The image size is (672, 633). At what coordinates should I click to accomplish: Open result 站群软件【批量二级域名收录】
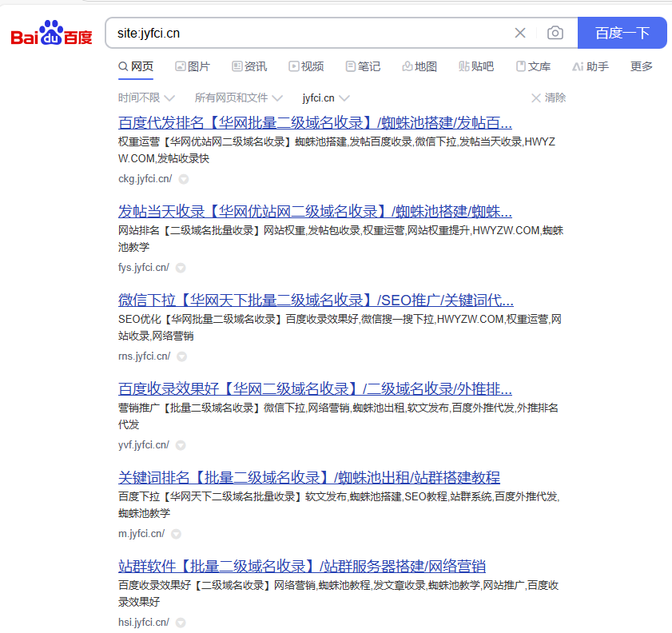(302, 567)
